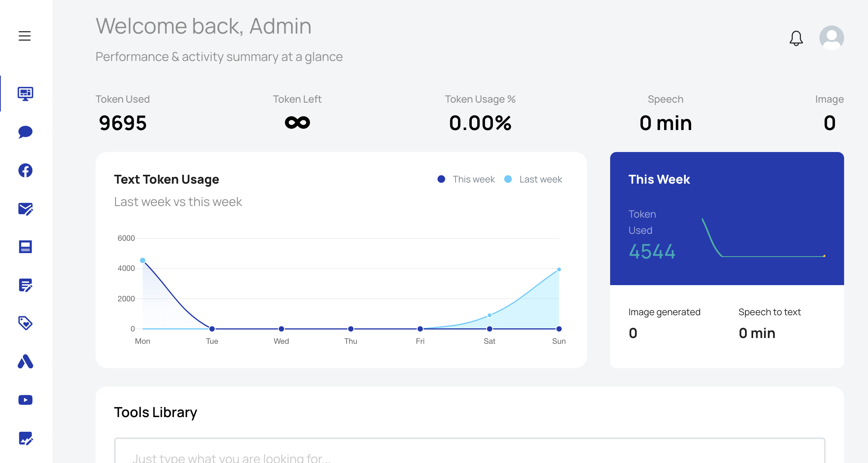Open the YouTube sidebar icon
This screenshot has width=868, height=463.
pos(25,400)
